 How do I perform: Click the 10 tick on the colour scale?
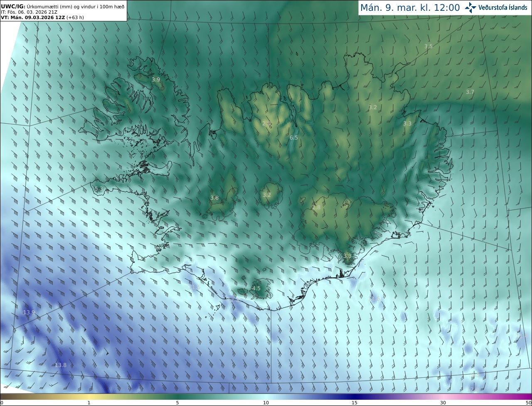coord(266,403)
